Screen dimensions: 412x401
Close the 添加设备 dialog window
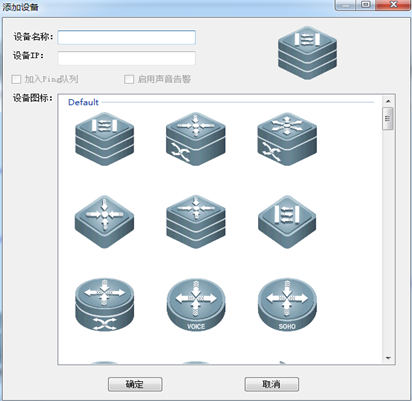[393, 5]
